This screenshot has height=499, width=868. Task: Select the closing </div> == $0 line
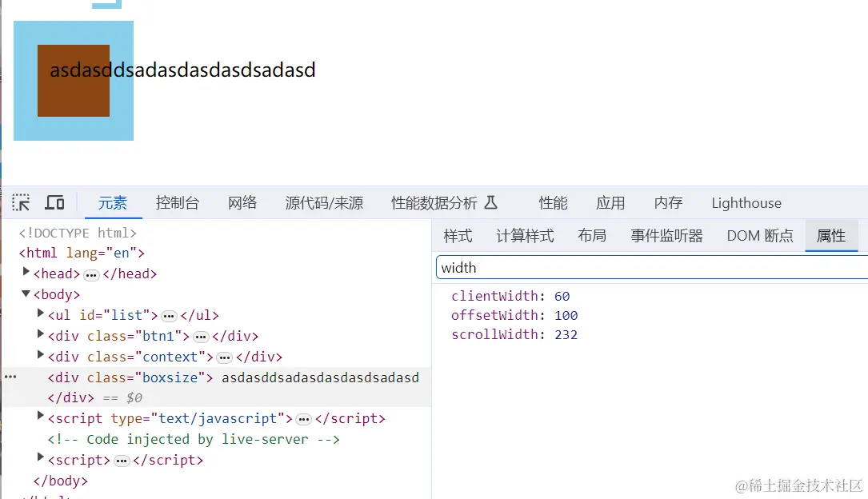tap(94, 398)
